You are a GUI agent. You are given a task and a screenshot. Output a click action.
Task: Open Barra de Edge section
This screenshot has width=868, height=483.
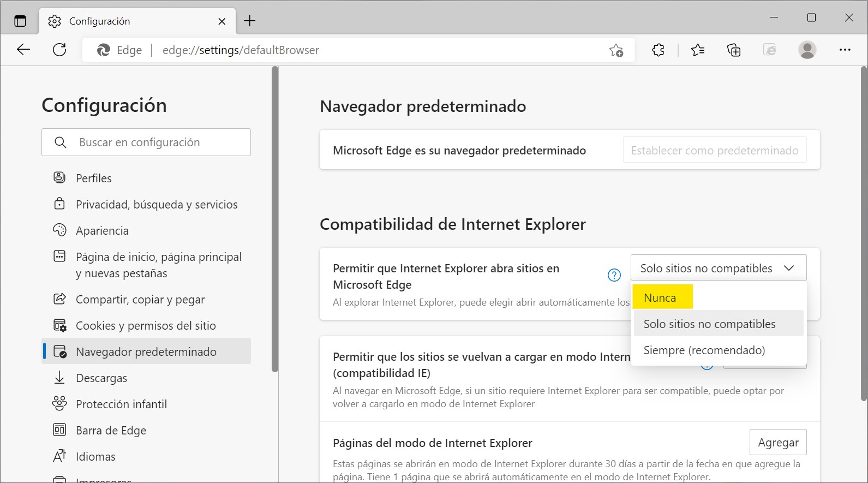pos(146,431)
